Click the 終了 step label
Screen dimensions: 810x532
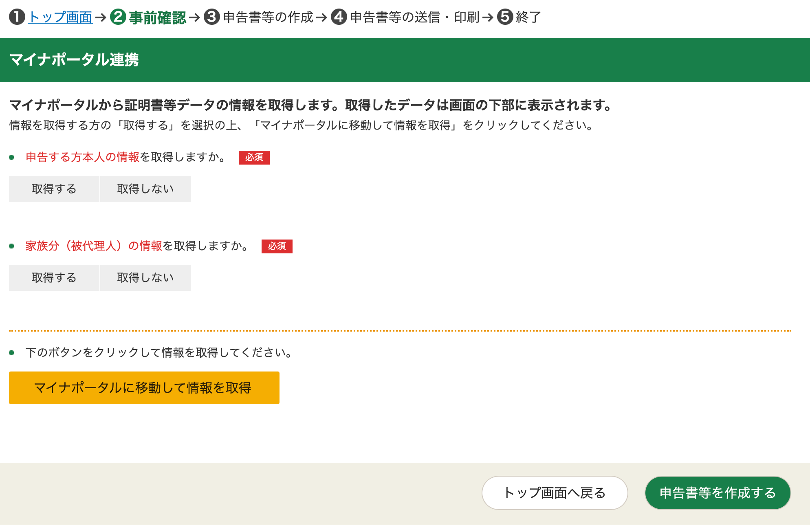(528, 17)
